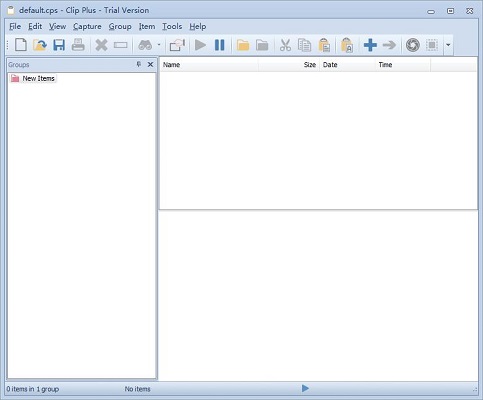Click the '0 items in 1 group' status text
The width and height of the screenshot is (483, 400).
pos(33,389)
